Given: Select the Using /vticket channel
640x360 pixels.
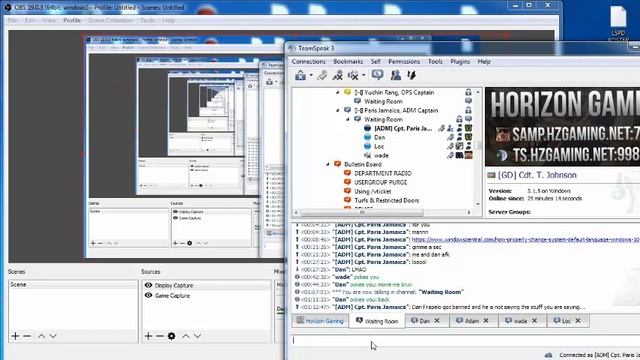Looking at the screenshot, I should [372, 191].
